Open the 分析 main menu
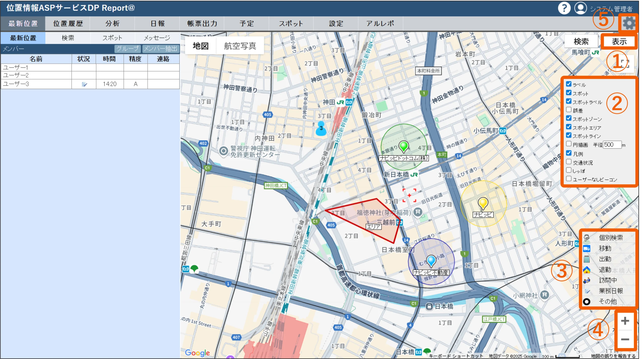644x359 pixels. click(112, 24)
